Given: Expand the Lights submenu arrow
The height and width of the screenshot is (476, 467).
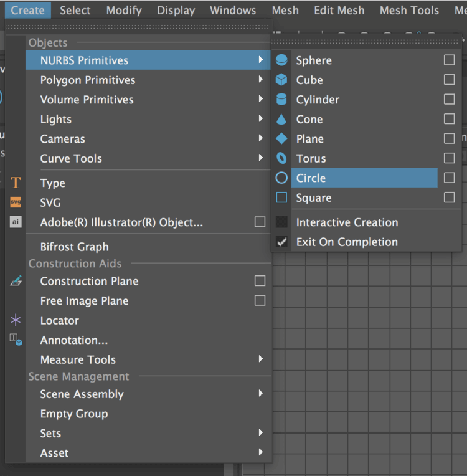Looking at the screenshot, I should [261, 119].
